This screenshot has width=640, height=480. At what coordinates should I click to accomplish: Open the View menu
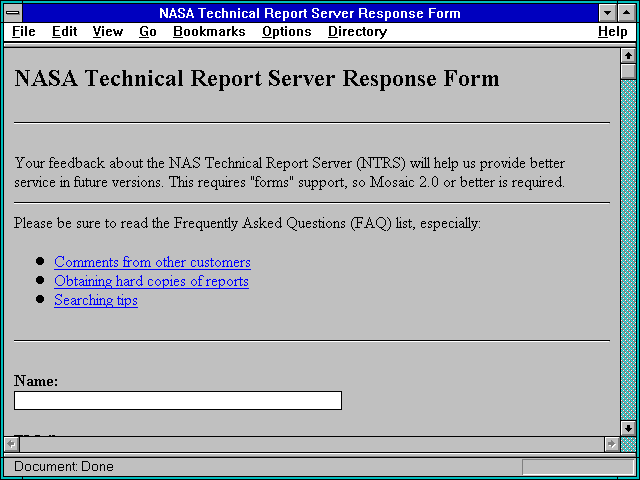108,32
